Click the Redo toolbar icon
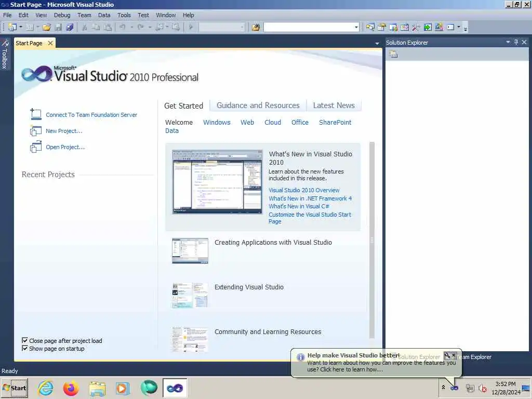The image size is (532, 399). point(140,27)
